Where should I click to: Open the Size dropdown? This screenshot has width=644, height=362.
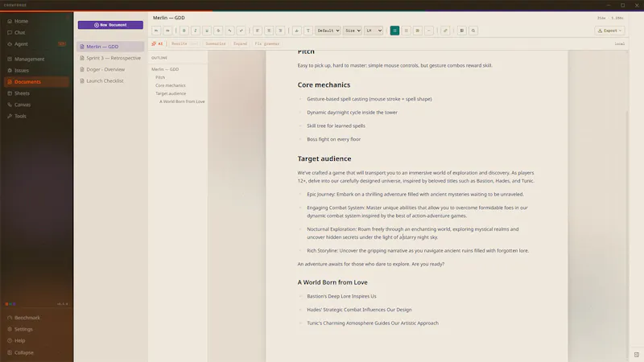[353, 31]
